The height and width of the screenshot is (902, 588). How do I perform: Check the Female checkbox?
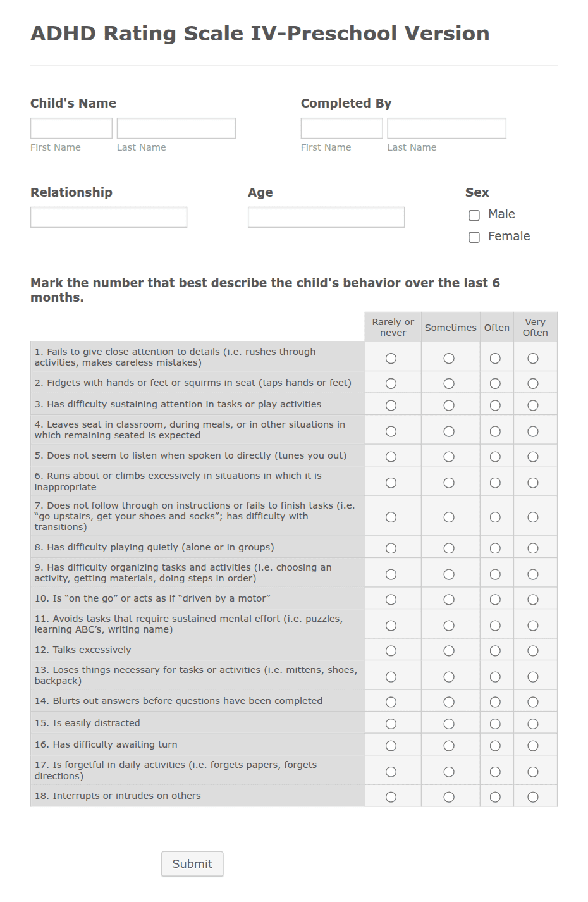pos(474,237)
